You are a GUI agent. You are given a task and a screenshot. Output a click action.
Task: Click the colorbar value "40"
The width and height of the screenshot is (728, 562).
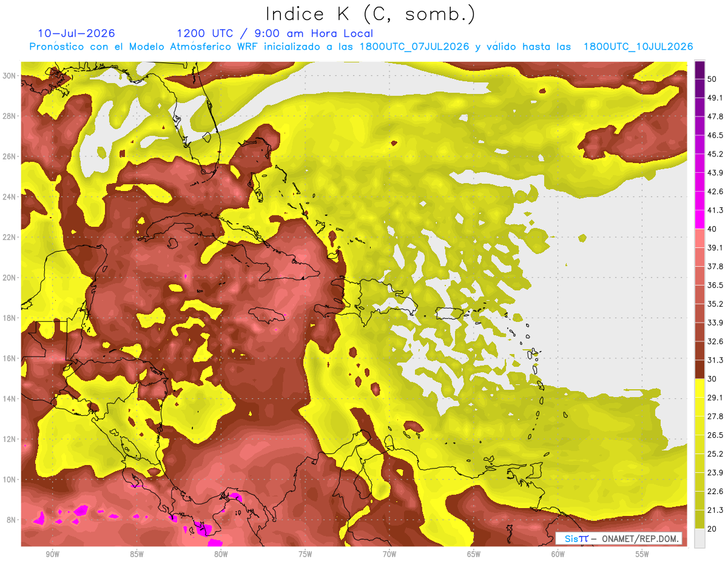[x=712, y=229]
